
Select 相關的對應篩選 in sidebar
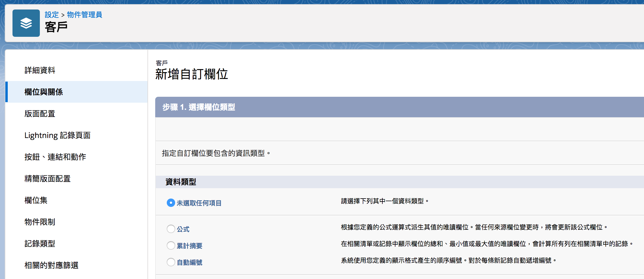coord(51,265)
